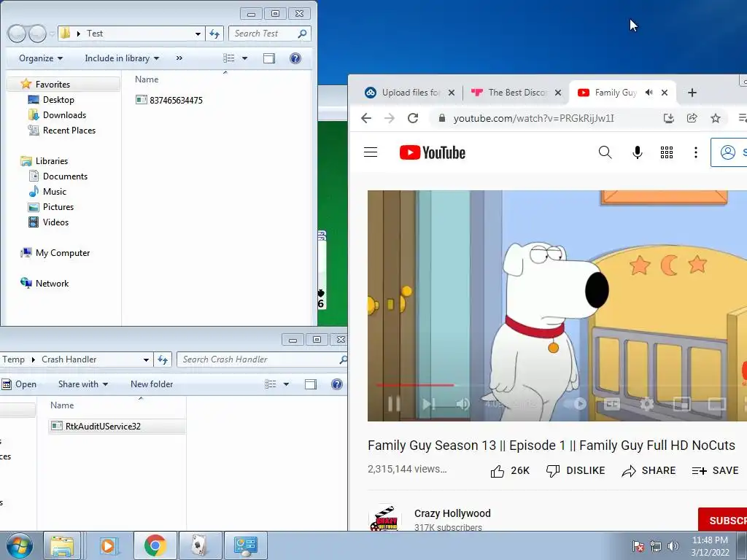The height and width of the screenshot is (560, 747).
Task: Switch to Upload files browser tab
Action: pos(410,93)
